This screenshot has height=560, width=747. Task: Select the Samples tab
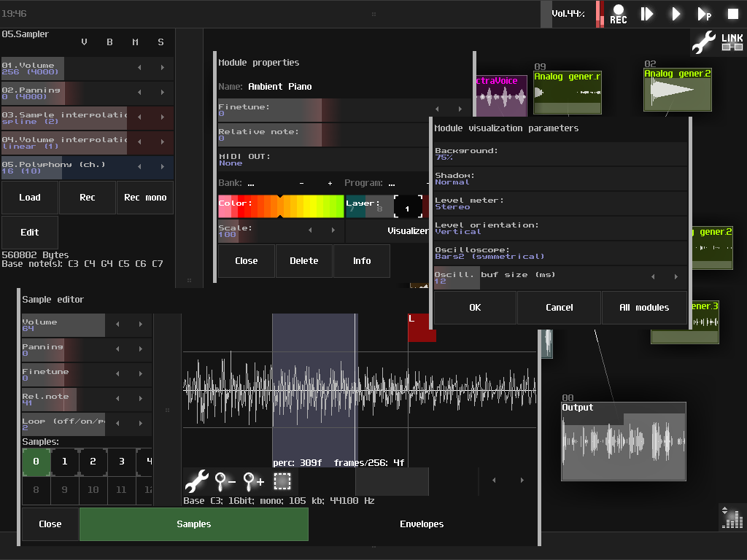pos(193,524)
